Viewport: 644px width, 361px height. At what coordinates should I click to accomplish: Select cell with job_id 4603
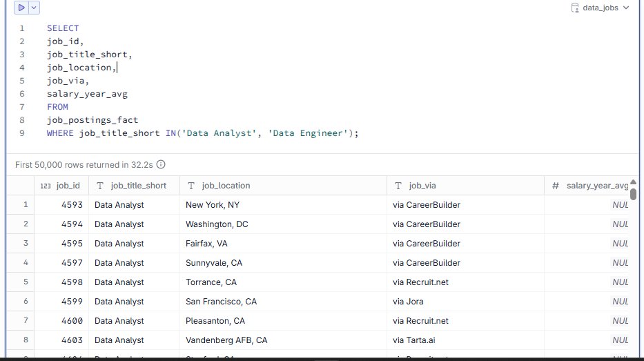61,340
